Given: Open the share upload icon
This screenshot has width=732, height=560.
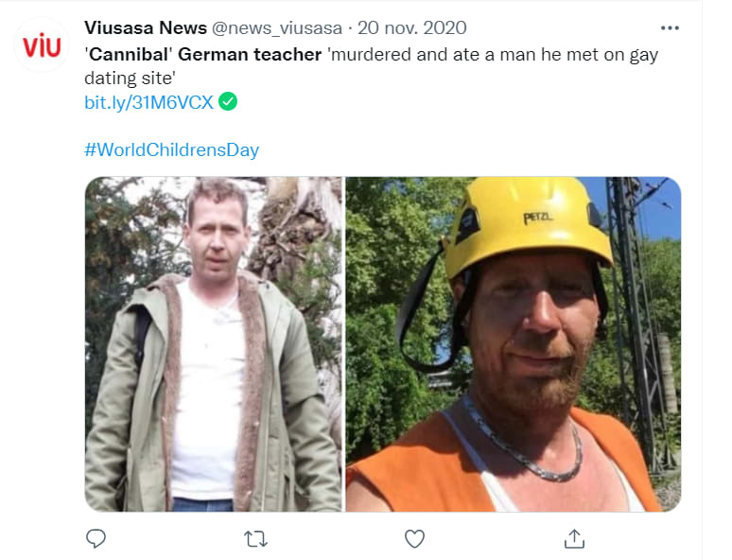Looking at the screenshot, I should pyautogui.click(x=574, y=538).
